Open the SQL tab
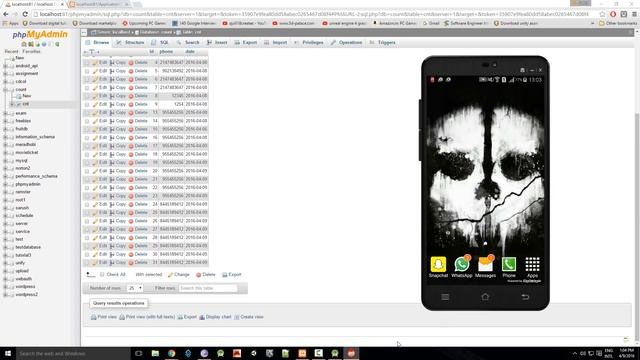The width and height of the screenshot is (640, 360). click(x=160, y=42)
